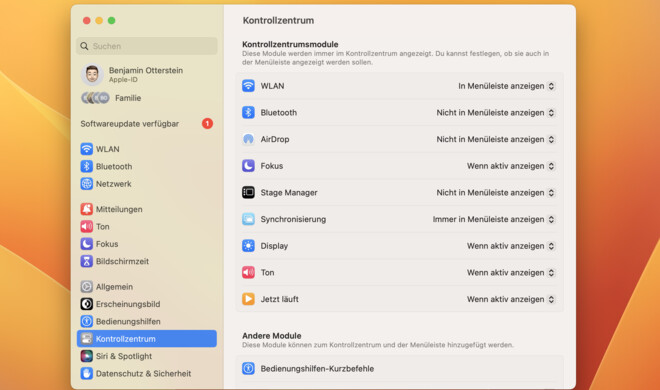Viewport: 660px width, 390px height.
Task: Open Display 'Wenn aktiv anzeigen' dropdown
Action: point(511,246)
